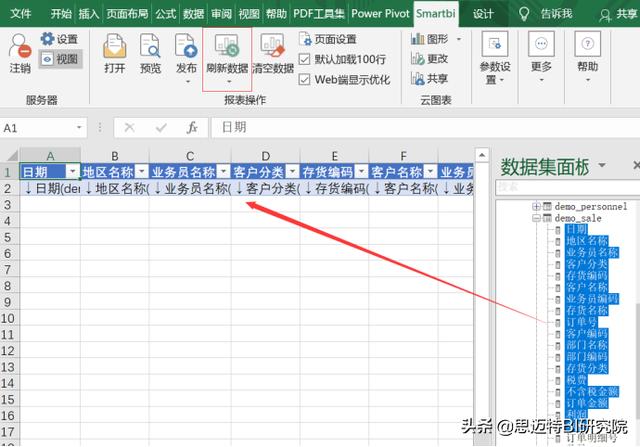Select the demo_sale table name

[578, 218]
